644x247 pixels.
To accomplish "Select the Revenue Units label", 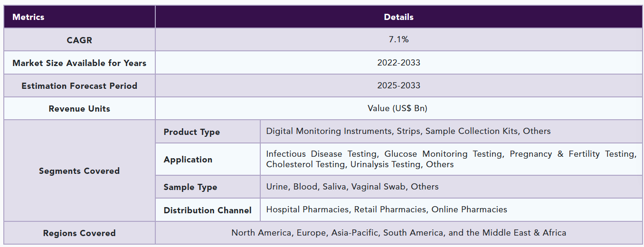I will click(x=79, y=108).
